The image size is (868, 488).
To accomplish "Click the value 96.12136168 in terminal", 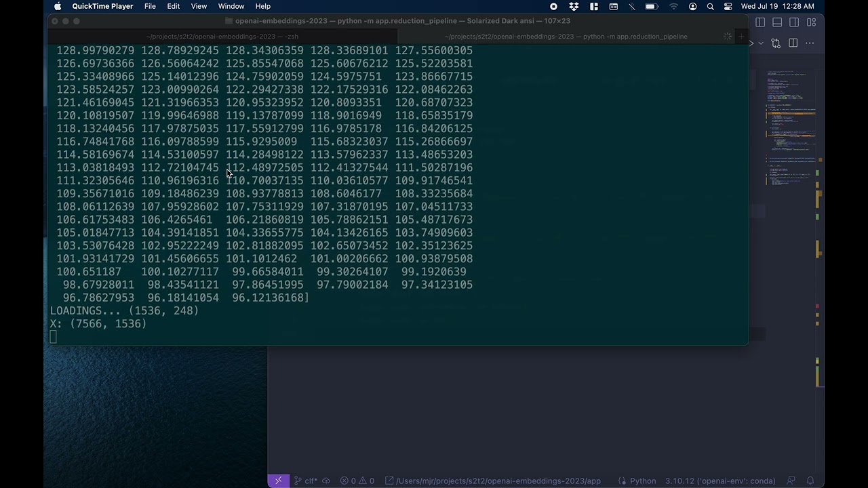I will point(268,298).
